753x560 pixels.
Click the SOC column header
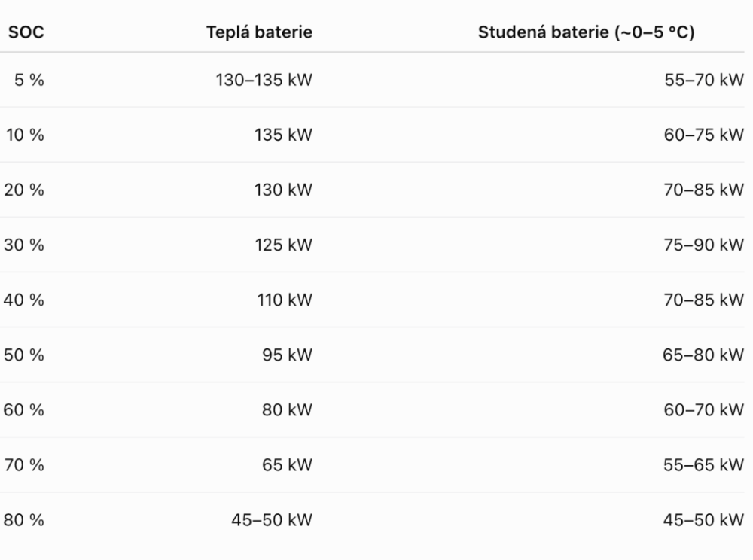click(x=26, y=32)
